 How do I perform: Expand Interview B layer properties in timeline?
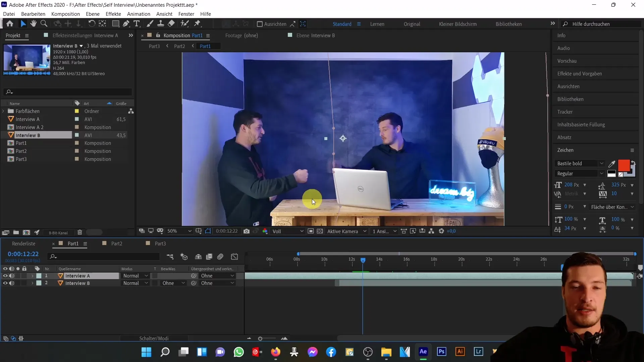tap(32, 283)
